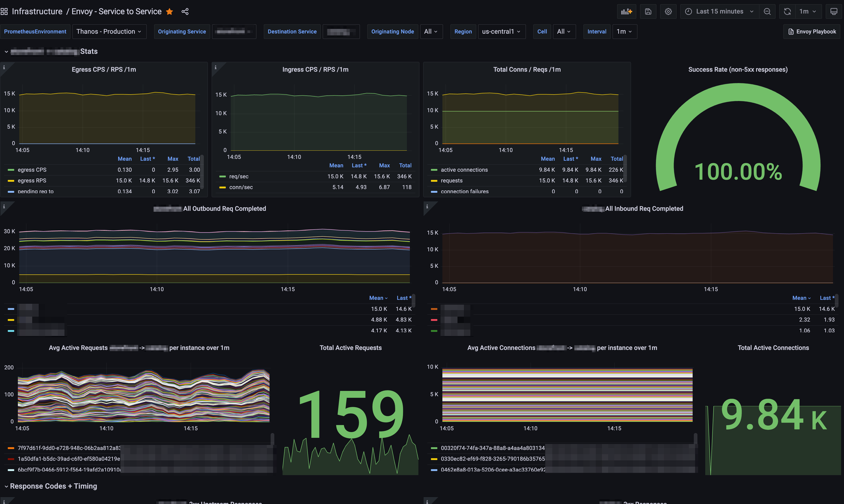
Task: Open dashboard settings gear
Action: 668,11
